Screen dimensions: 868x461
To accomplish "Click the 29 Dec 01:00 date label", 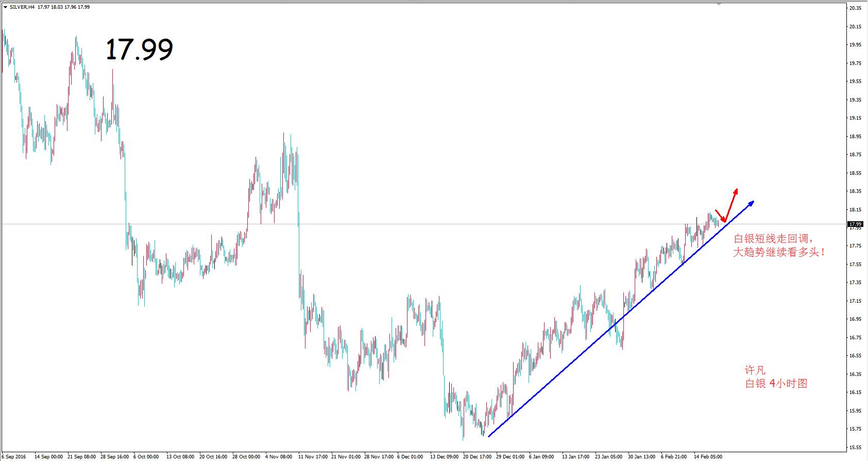I will [x=510, y=457].
